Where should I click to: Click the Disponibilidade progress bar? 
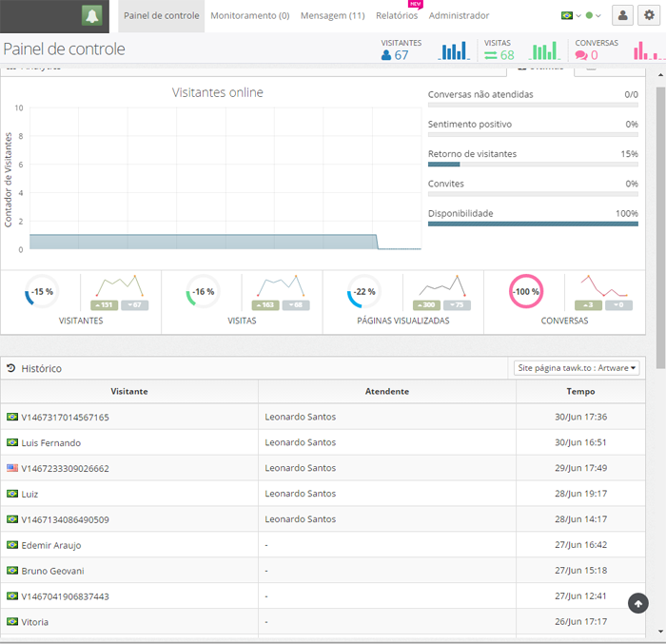[x=533, y=224]
